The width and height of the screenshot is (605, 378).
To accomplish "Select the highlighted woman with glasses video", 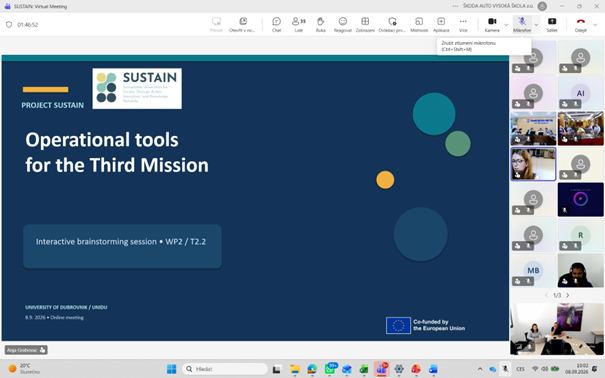I will pos(533,164).
